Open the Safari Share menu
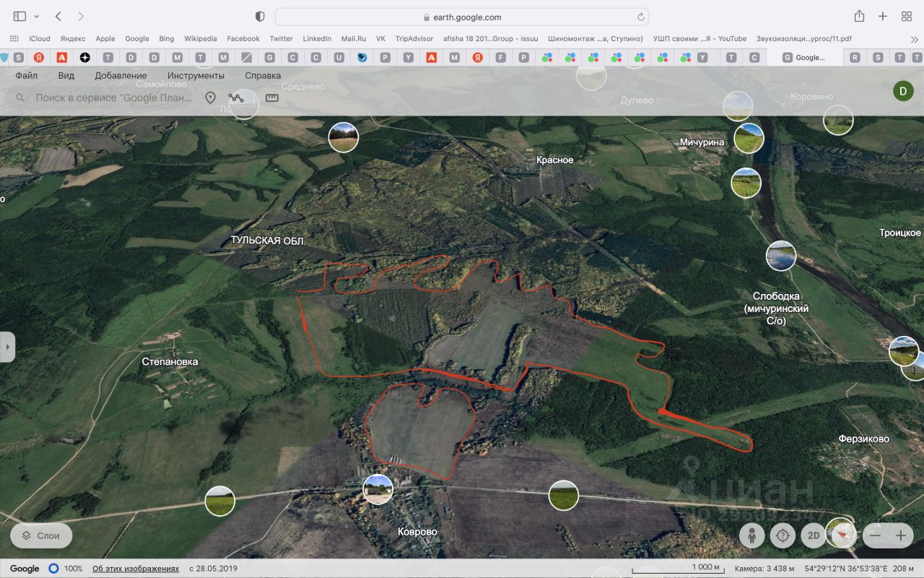924x578 pixels. [x=859, y=17]
